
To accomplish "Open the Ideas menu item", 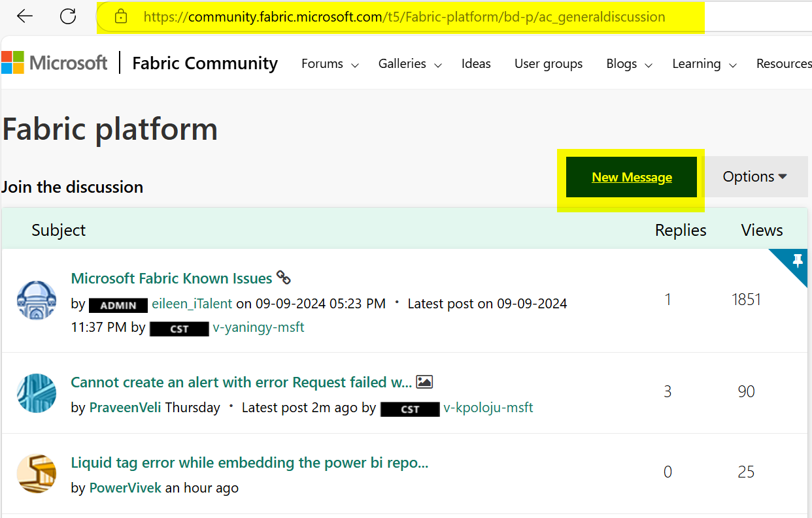I will click(476, 63).
